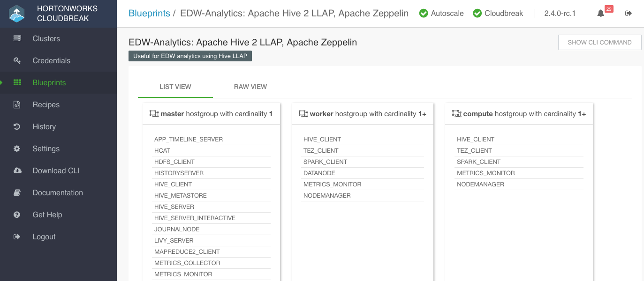Click the compute hostgroup icon
This screenshot has height=281, width=644.
pos(457,114)
